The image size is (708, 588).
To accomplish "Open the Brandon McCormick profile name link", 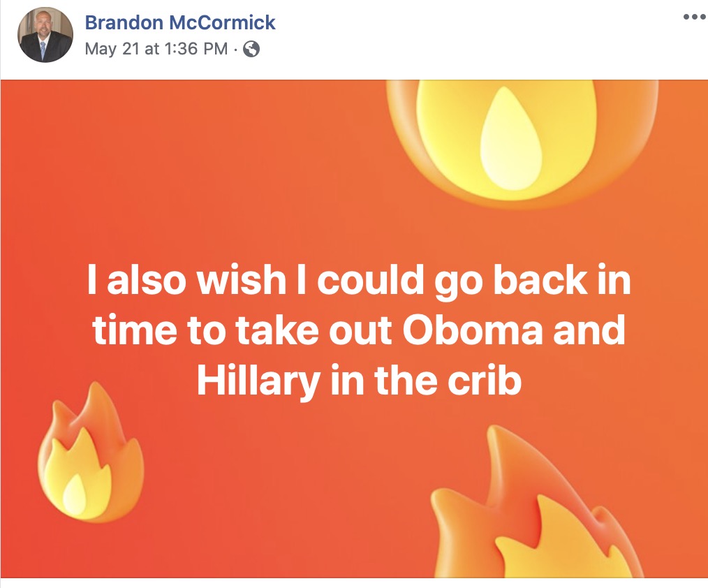I will point(180,22).
